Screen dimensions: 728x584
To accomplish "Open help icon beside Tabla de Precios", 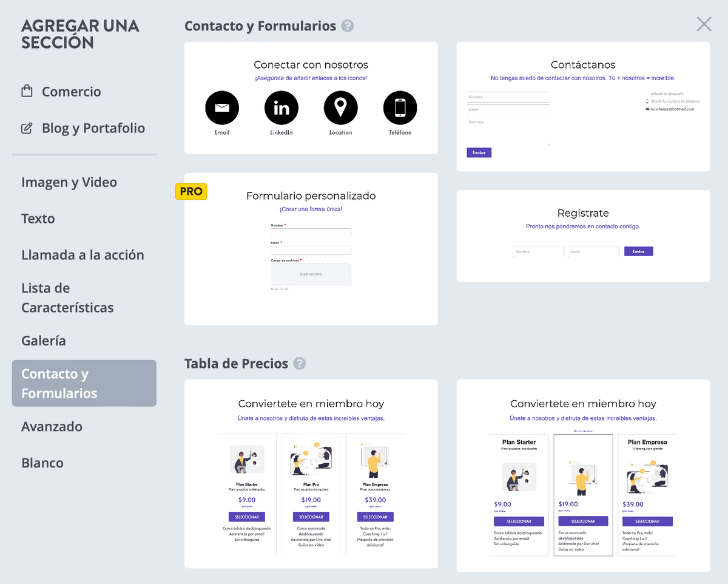I will click(300, 364).
